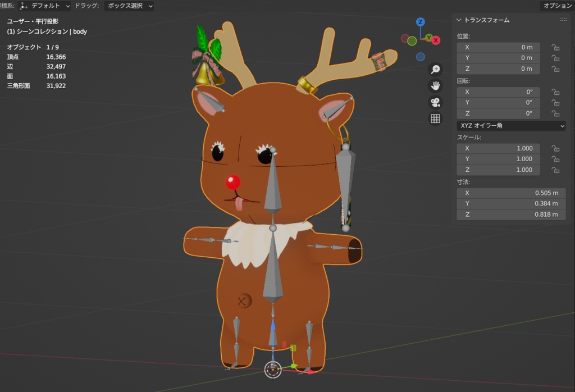Open the デフォルト coordinate system dropdown
The width and height of the screenshot is (575, 392).
47,5
